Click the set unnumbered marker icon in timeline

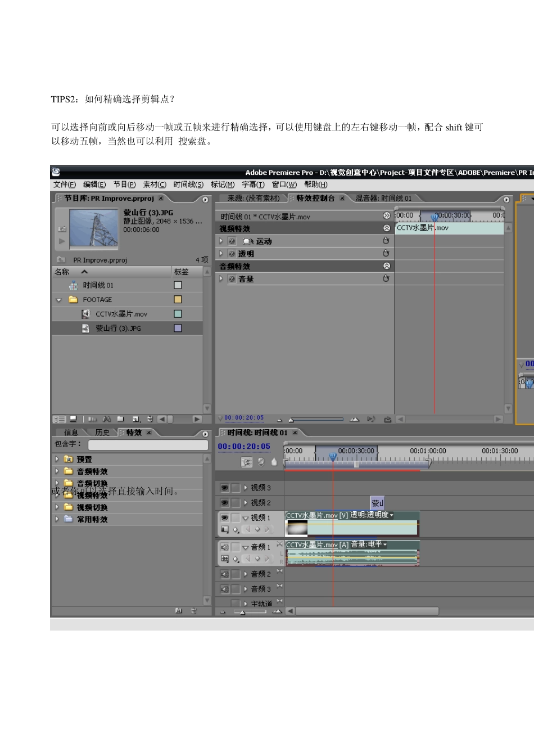tap(274, 462)
